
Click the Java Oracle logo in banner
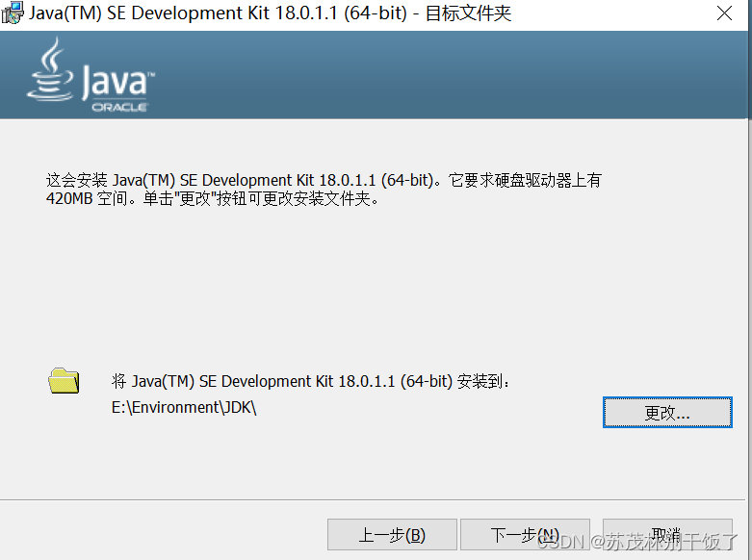(x=91, y=76)
